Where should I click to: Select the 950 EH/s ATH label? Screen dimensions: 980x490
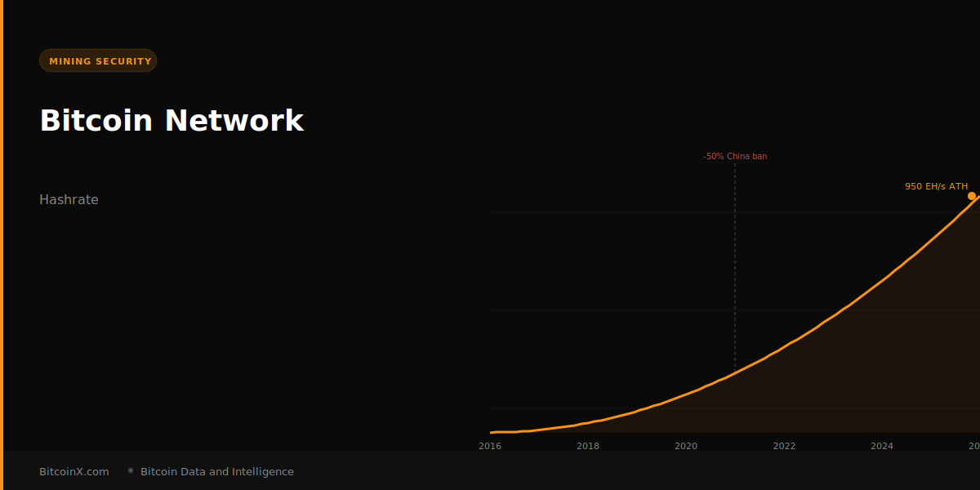(936, 186)
